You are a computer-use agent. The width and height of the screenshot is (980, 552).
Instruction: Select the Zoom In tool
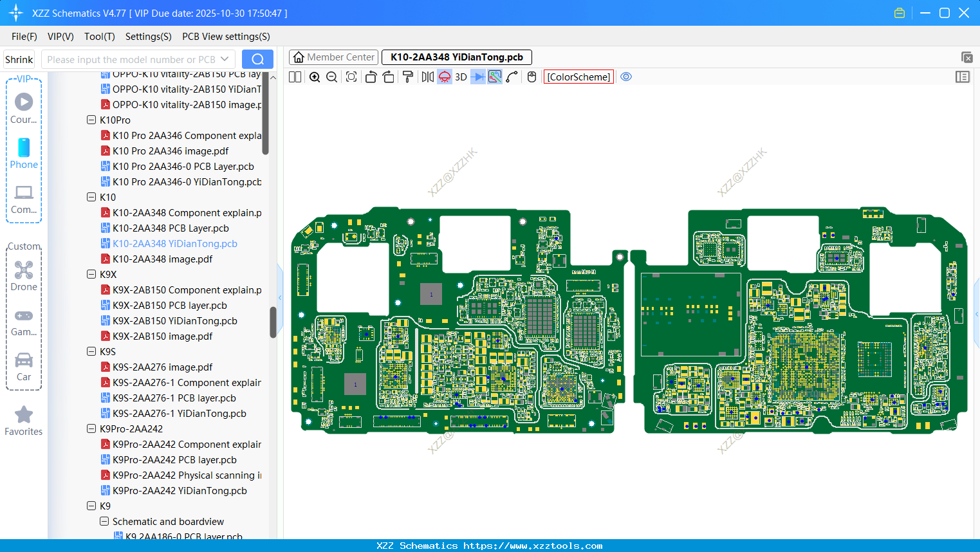pyautogui.click(x=315, y=77)
